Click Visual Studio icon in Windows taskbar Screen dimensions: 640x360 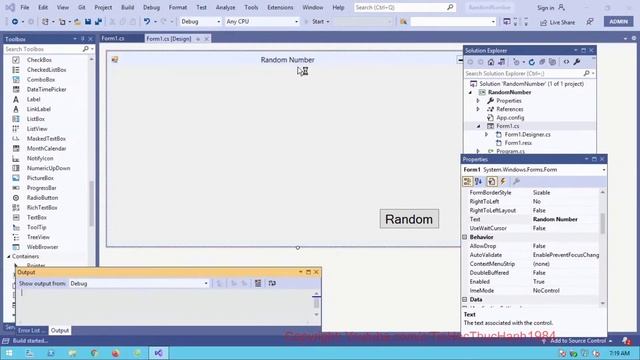click(x=158, y=353)
